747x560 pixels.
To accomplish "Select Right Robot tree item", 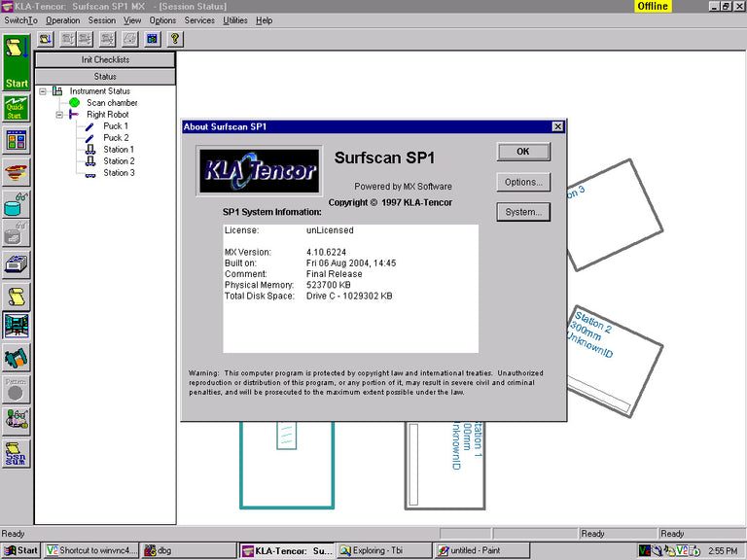I will pyautogui.click(x=108, y=115).
